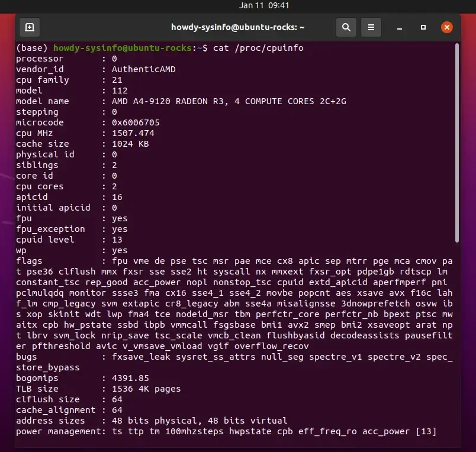Click the model value 112
Viewport: 476px width, 452px height.
[x=120, y=91]
